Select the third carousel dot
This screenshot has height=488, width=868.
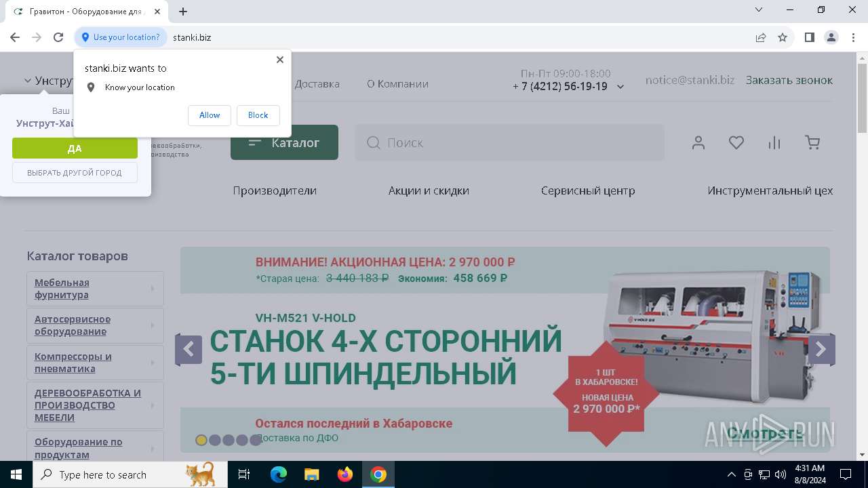(x=229, y=440)
